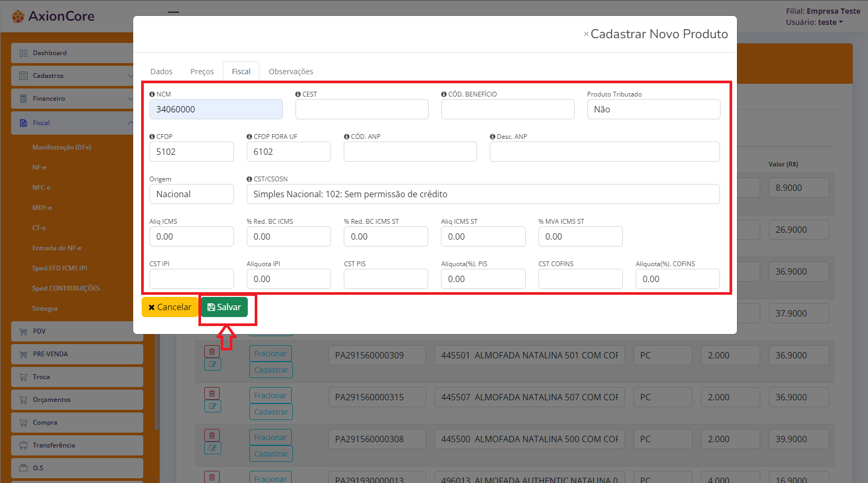This screenshot has height=483, width=868.
Task: Open the CST IPI dropdown
Action: pos(192,279)
